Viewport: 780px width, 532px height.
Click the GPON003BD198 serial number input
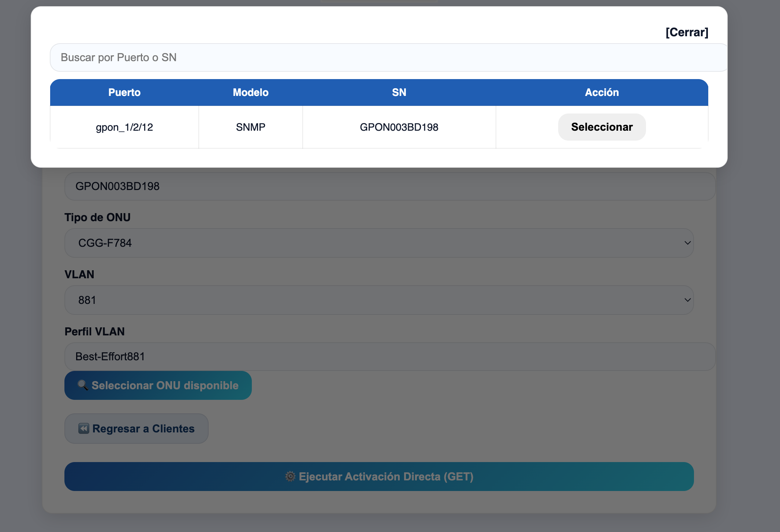click(390, 186)
